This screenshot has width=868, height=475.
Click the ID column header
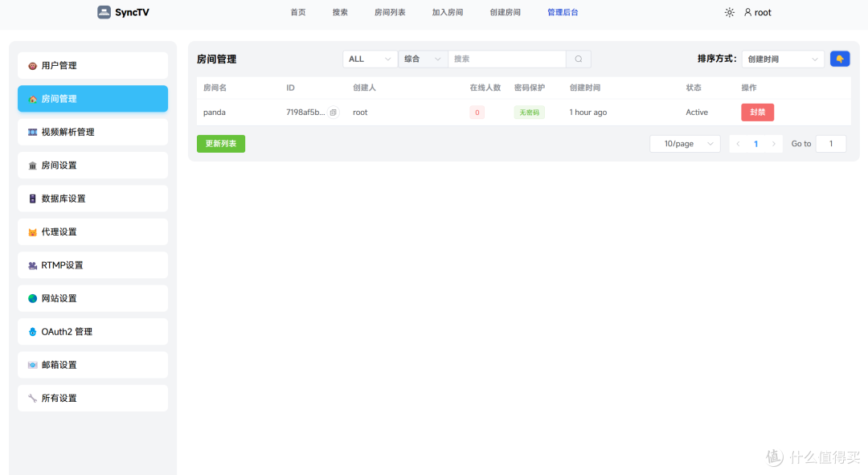290,88
